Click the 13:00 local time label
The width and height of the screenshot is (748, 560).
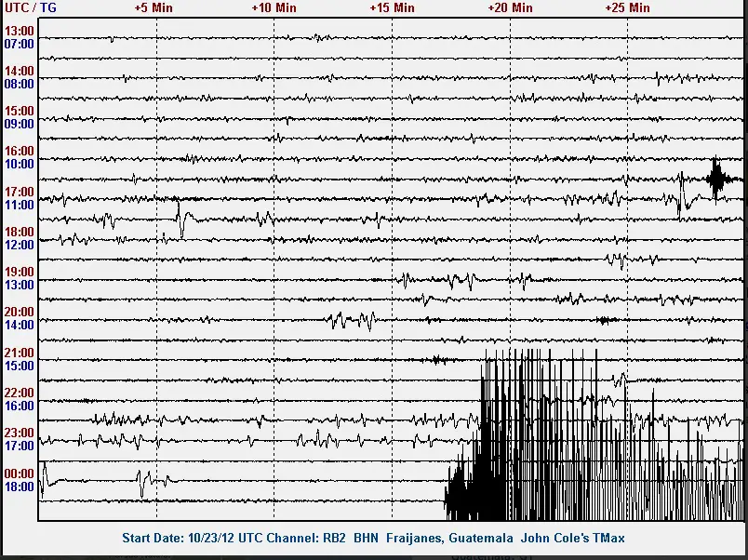point(20,286)
